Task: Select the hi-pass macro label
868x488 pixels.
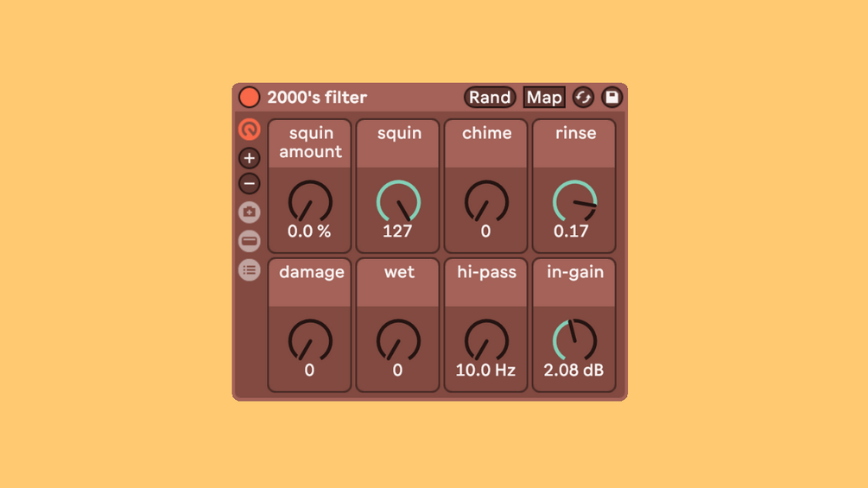Action: click(486, 272)
